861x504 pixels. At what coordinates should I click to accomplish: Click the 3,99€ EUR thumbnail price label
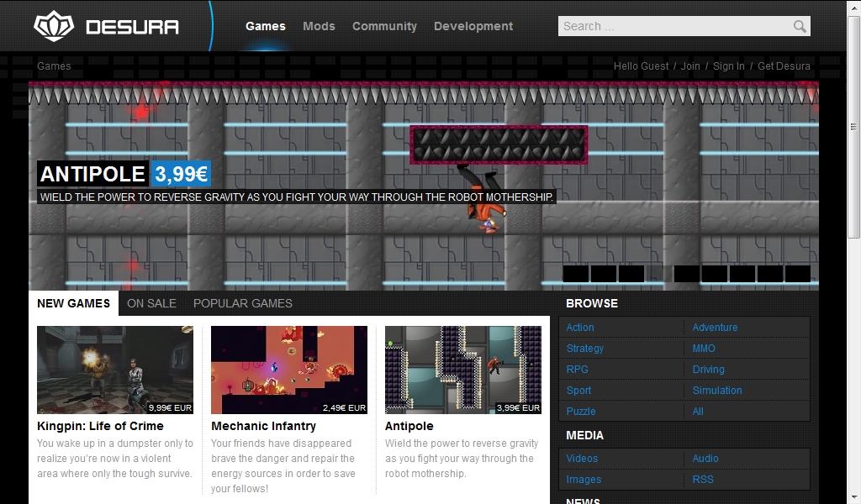click(518, 408)
